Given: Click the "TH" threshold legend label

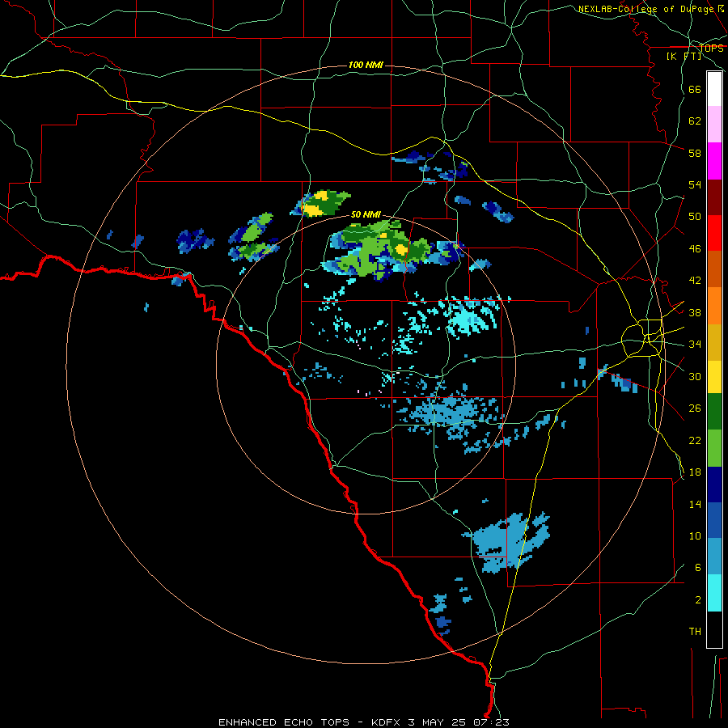Looking at the screenshot, I should pos(695,632).
